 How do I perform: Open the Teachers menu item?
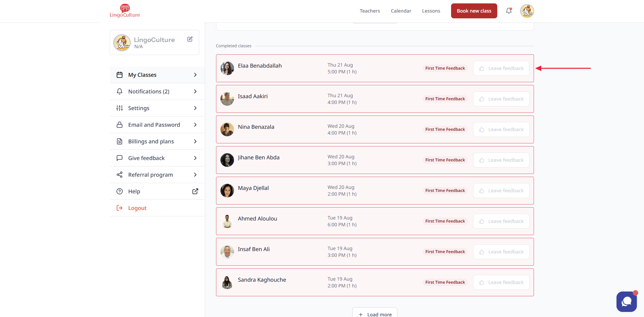coord(370,11)
